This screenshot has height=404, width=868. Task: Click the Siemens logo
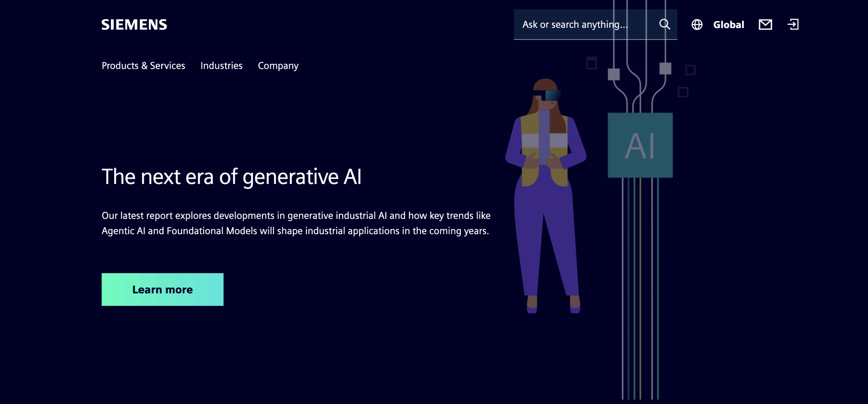pyautogui.click(x=134, y=25)
